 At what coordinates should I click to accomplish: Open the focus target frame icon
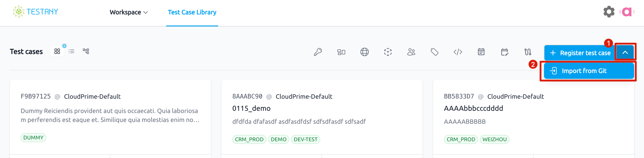click(x=388, y=52)
